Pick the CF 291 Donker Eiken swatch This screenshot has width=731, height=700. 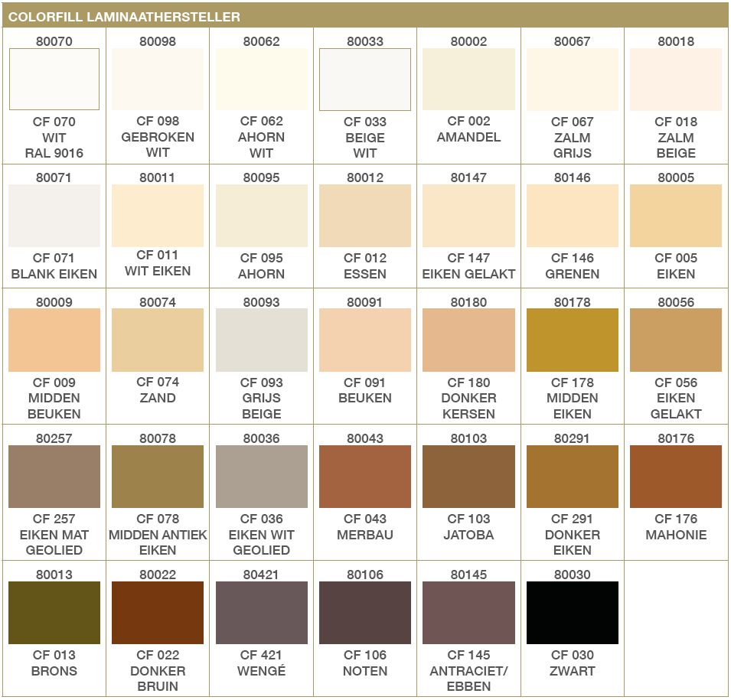coord(573,477)
